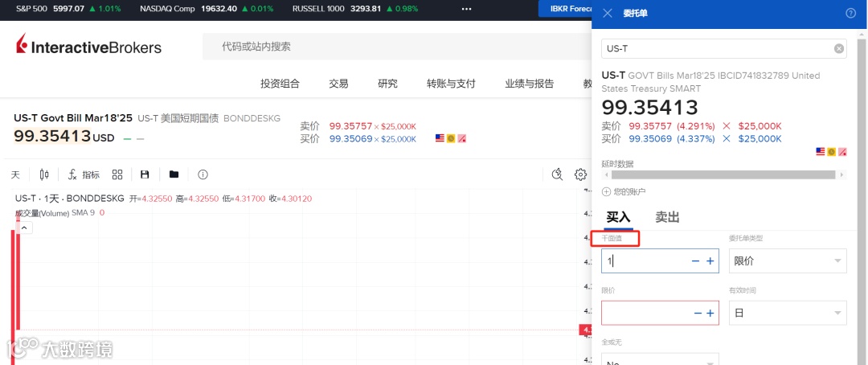The image size is (868, 365).
Task: Click the US flag icon beside main quote
Action: tap(440, 138)
